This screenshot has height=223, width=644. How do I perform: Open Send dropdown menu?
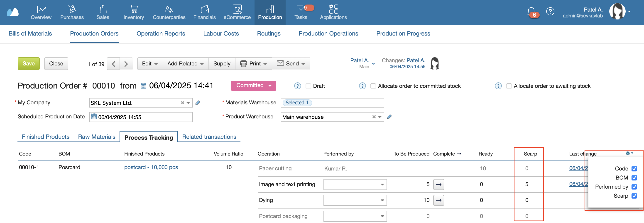pos(291,64)
